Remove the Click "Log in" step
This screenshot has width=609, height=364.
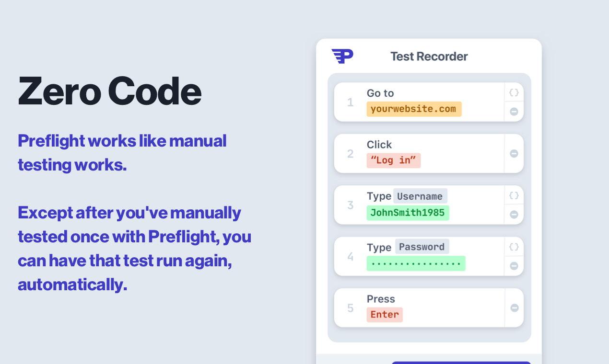pyautogui.click(x=514, y=154)
